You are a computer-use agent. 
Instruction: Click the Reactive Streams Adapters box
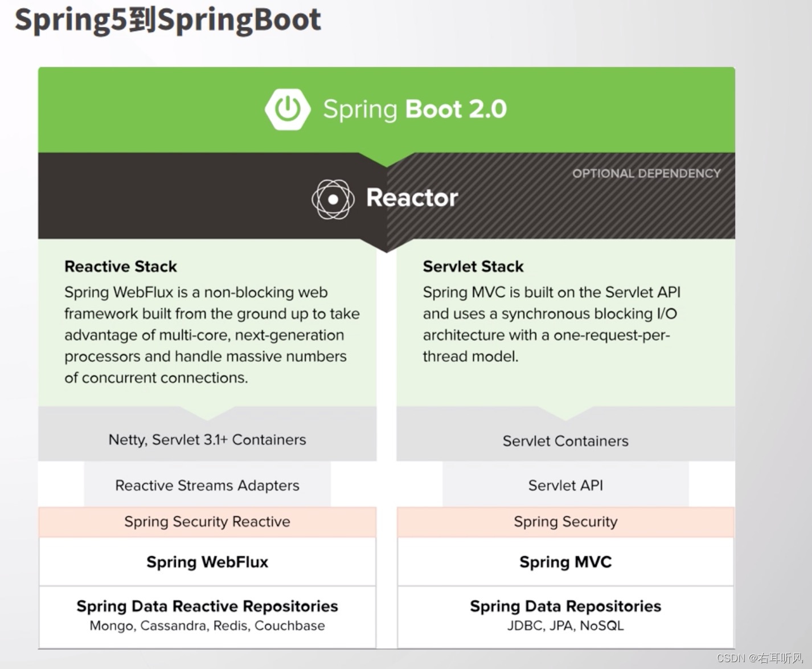point(207,484)
